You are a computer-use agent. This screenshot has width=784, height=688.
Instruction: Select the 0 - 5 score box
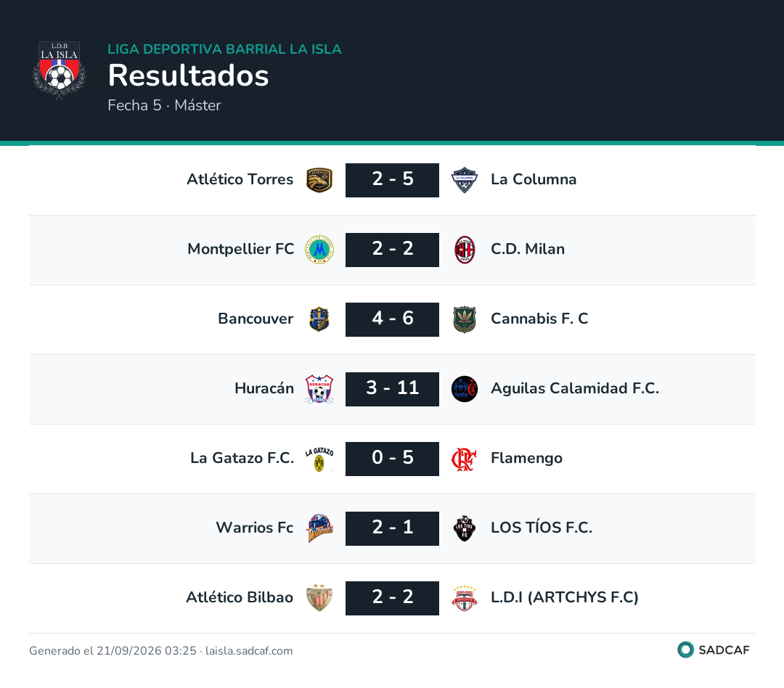[x=392, y=459]
